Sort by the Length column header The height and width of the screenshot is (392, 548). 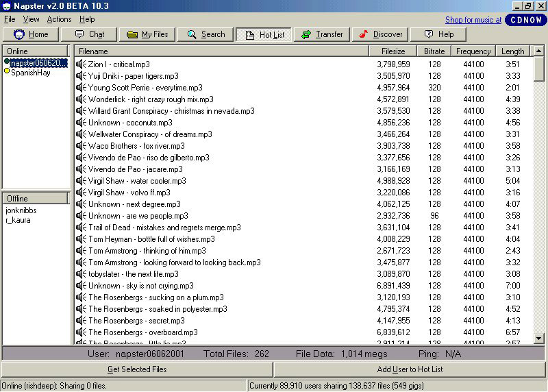(512, 51)
